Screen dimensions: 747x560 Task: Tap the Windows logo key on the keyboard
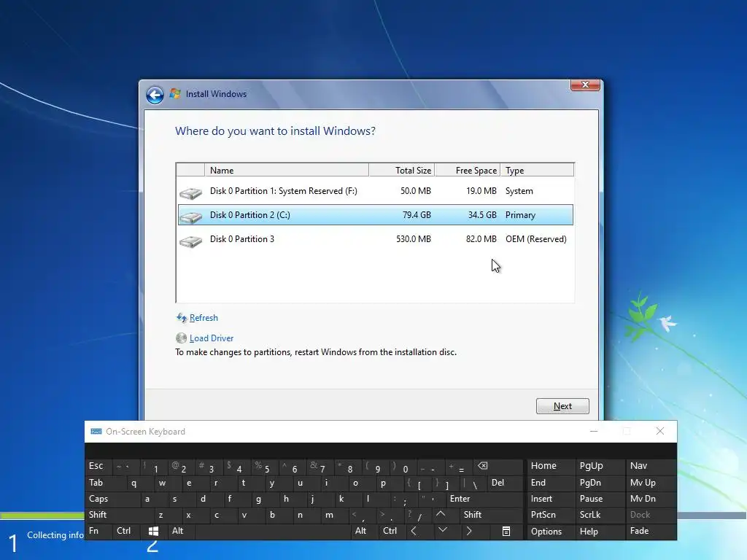tap(153, 532)
